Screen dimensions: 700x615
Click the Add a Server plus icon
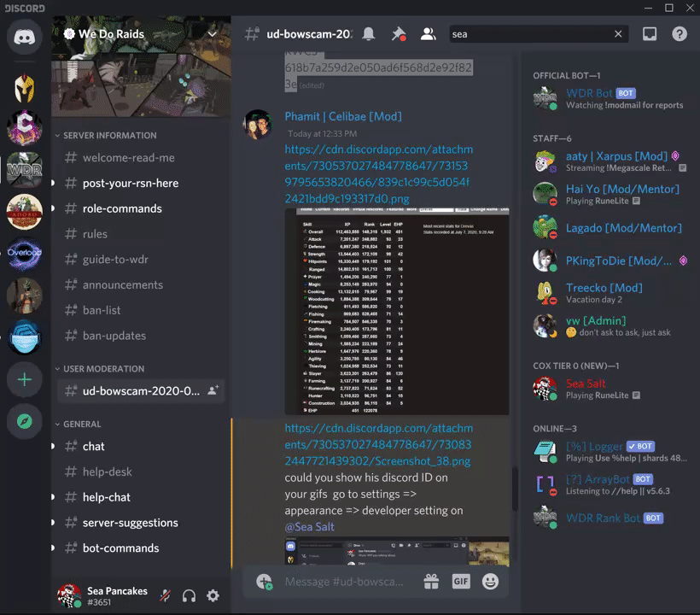point(25,379)
